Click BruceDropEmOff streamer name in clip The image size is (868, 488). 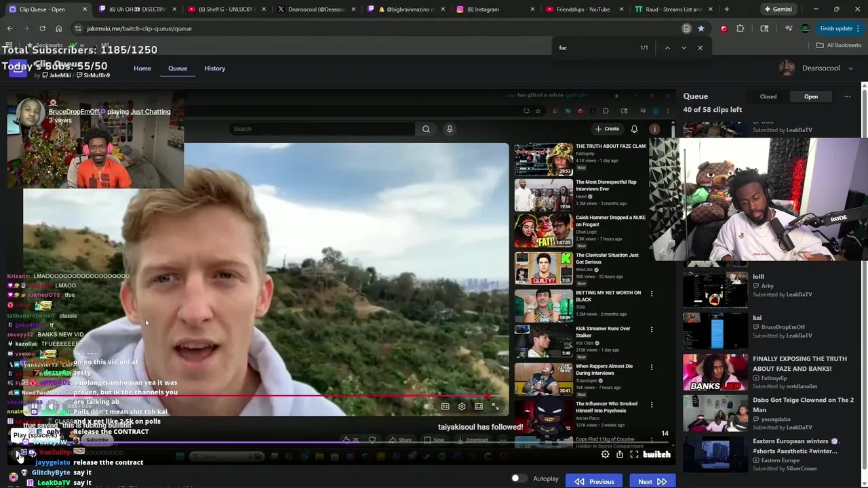[74, 112]
